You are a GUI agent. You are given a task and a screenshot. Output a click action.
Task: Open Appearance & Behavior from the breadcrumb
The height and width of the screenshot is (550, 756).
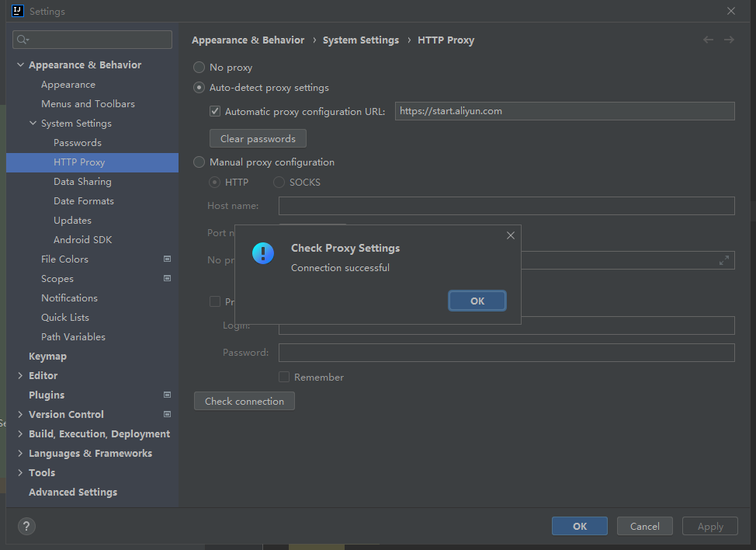[248, 39]
